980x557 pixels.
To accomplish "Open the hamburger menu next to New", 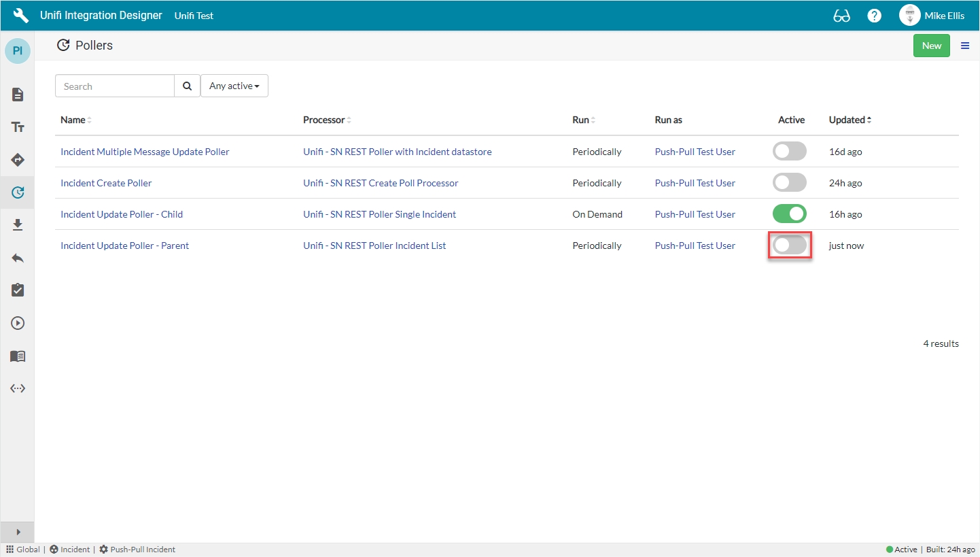I will pos(964,46).
